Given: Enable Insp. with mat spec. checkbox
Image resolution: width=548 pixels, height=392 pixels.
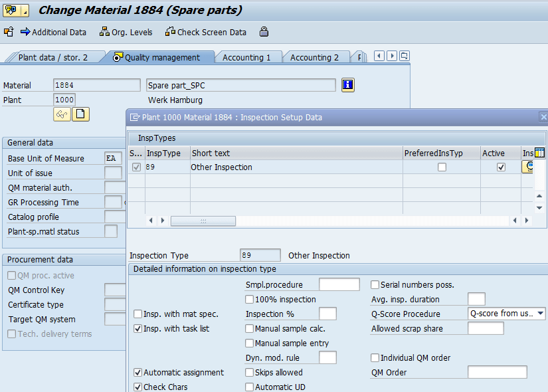Looking at the screenshot, I should (x=138, y=314).
